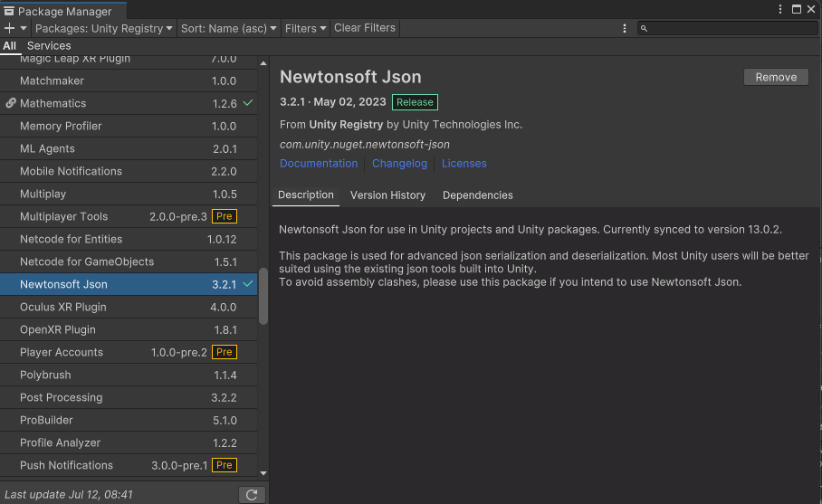Select the Package Manager tab title
Screen dimensions: 822x504
click(64, 11)
